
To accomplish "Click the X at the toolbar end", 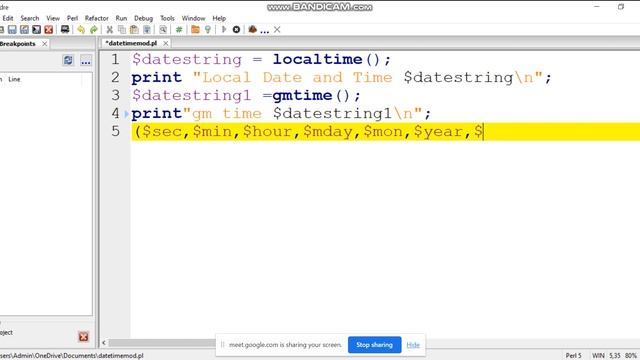I will [277, 29].
